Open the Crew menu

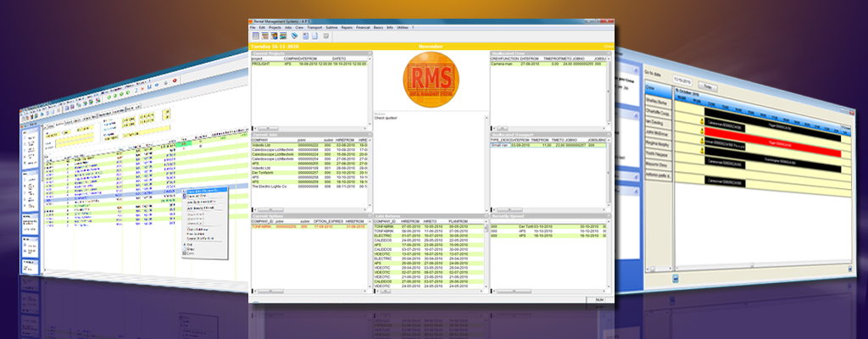coord(299,27)
